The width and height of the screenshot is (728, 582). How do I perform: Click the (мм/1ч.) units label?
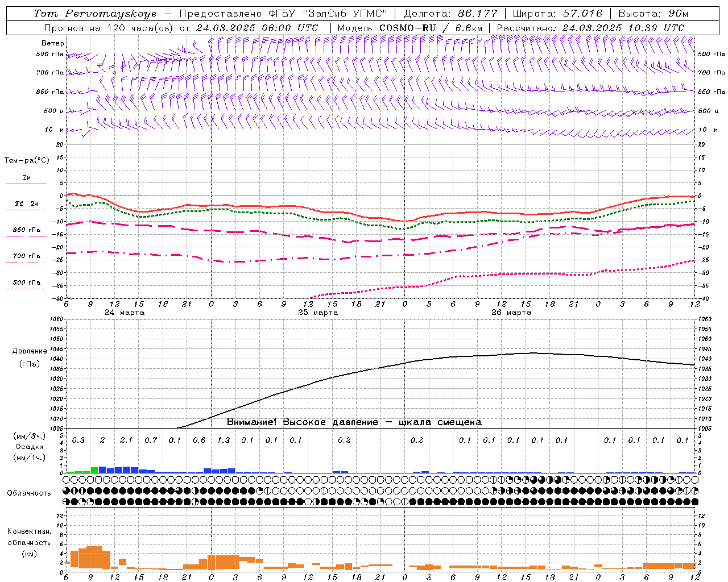pyautogui.click(x=28, y=458)
